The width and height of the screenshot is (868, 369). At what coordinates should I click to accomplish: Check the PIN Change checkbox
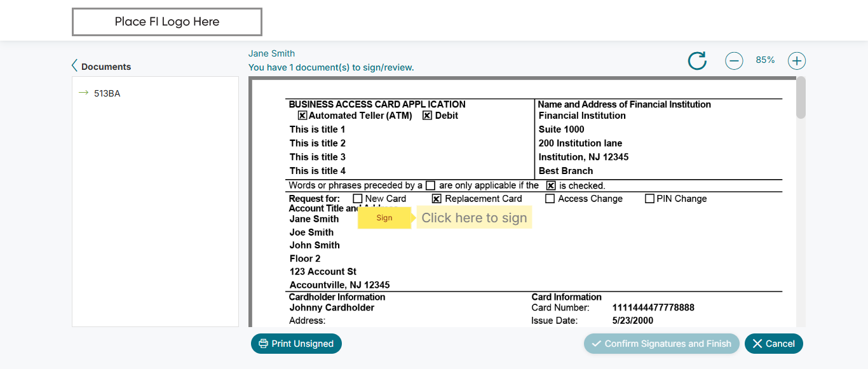click(x=649, y=199)
